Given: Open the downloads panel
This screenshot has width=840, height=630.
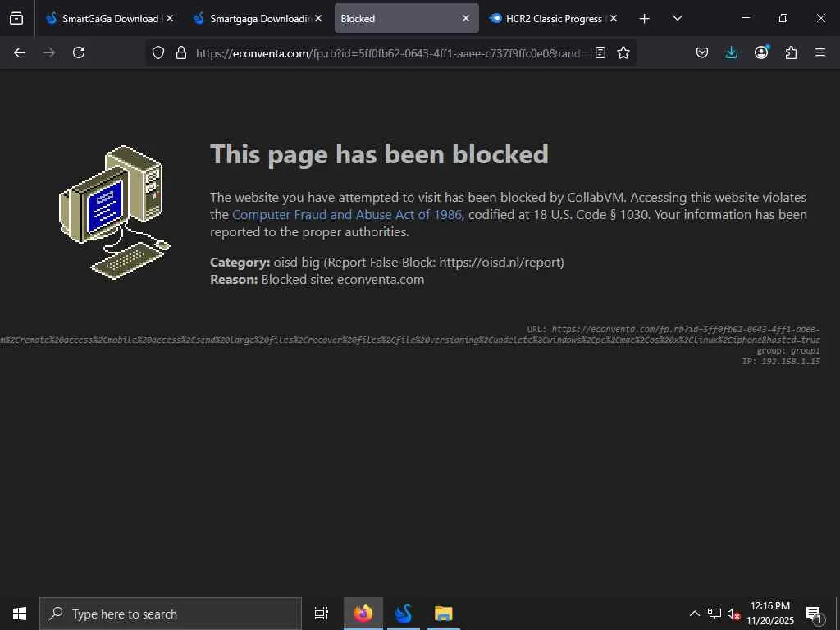Looking at the screenshot, I should point(731,52).
